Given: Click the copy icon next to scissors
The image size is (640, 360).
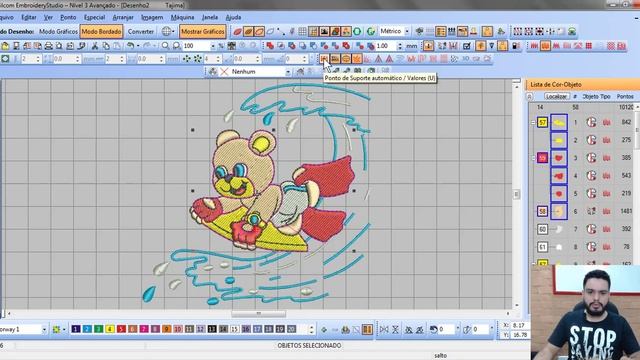Looking at the screenshot, I should pyautogui.click(x=106, y=46).
